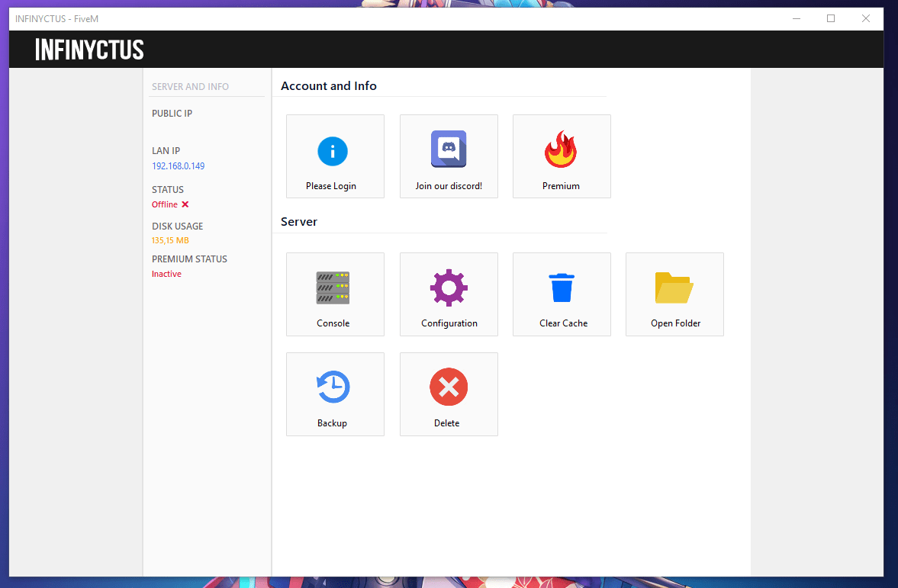Click the PUBLIC IP label
The width and height of the screenshot is (898, 588).
(x=172, y=114)
